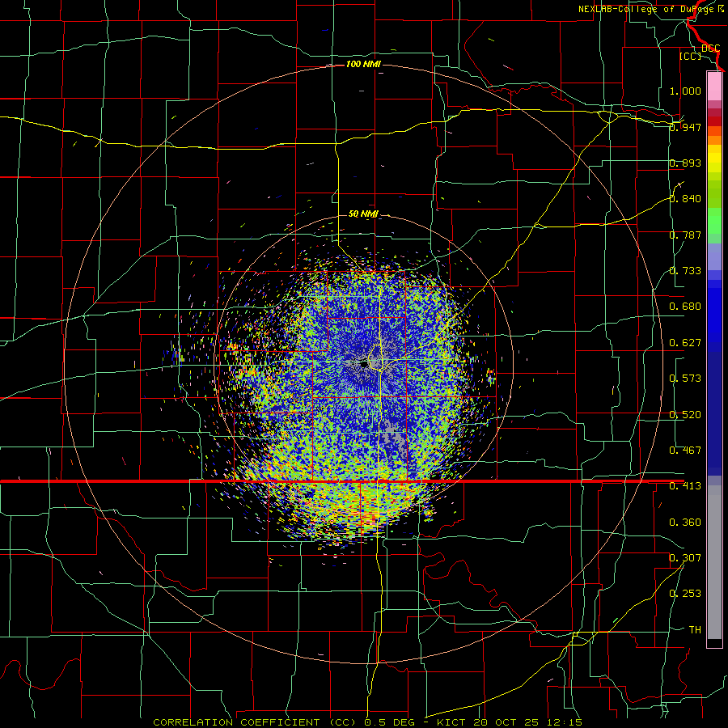Click the 1.000 legend value
728x728 pixels.
click(685, 91)
